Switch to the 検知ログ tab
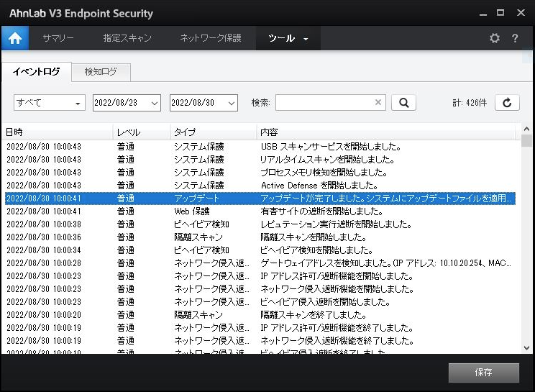This screenshot has width=535, height=392. pyautogui.click(x=101, y=72)
